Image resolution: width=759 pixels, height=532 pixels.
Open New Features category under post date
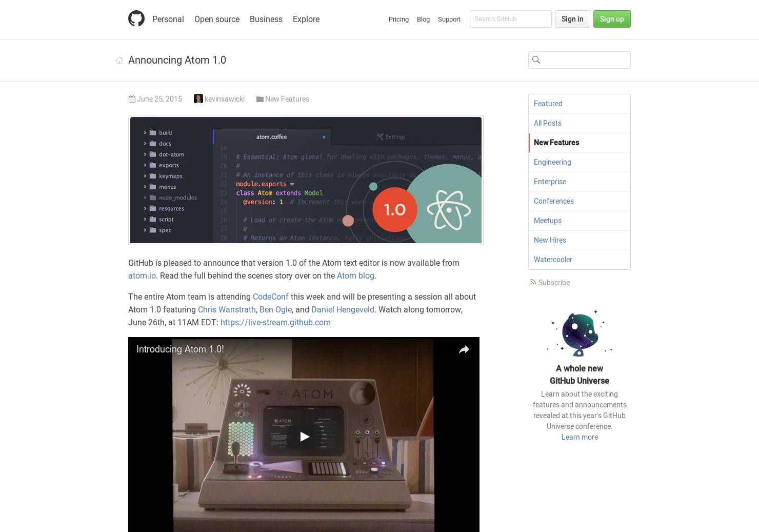[287, 99]
